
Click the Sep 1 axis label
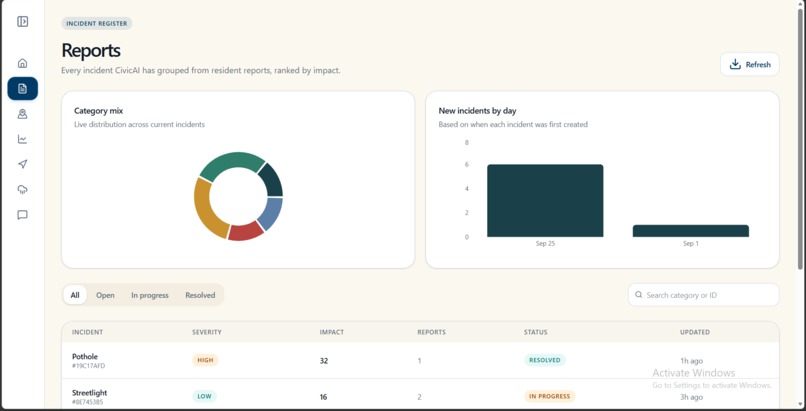tap(690, 244)
